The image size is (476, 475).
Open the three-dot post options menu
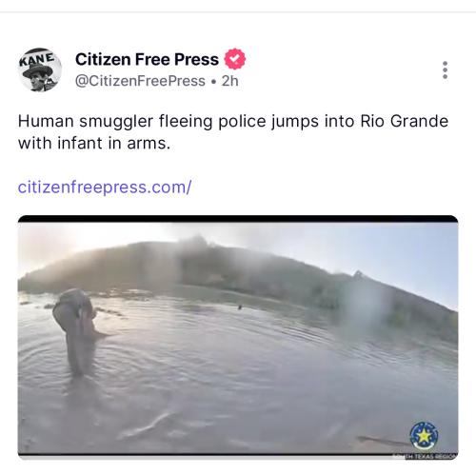coord(445,69)
